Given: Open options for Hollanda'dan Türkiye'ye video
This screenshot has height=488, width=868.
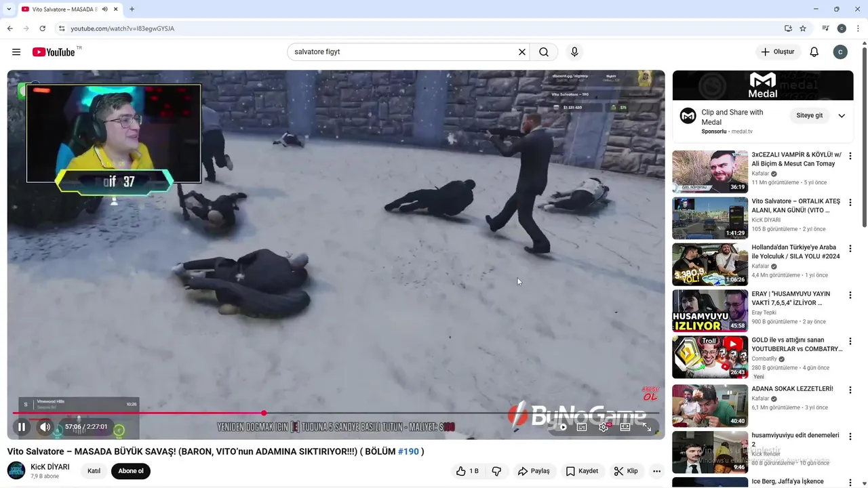Looking at the screenshot, I should click(x=850, y=249).
